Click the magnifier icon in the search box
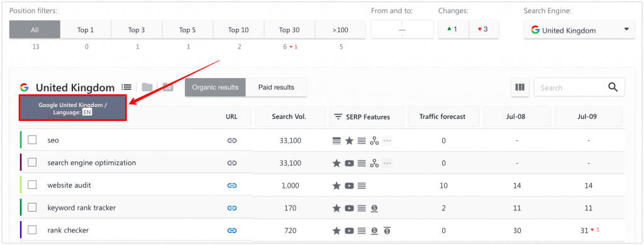Viewport: 644px width, 245px height. click(x=613, y=87)
